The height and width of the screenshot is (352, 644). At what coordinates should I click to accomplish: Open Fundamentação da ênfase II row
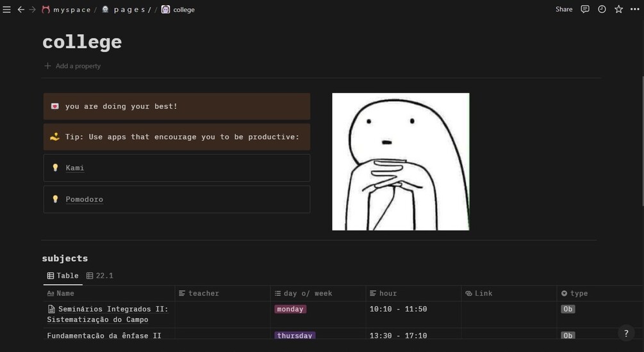pos(104,335)
